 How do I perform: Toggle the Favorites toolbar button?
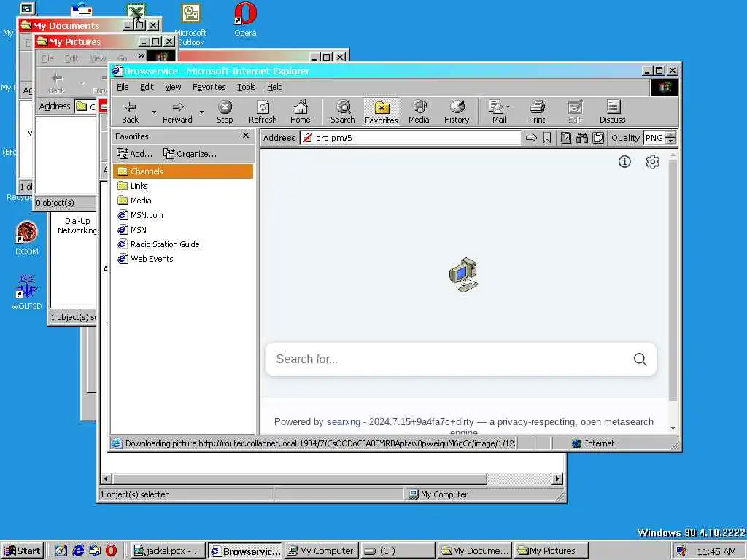(381, 112)
